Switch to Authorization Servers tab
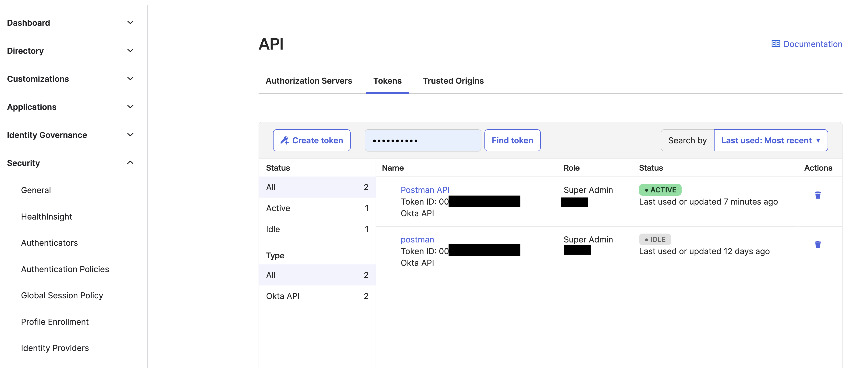 coord(308,81)
